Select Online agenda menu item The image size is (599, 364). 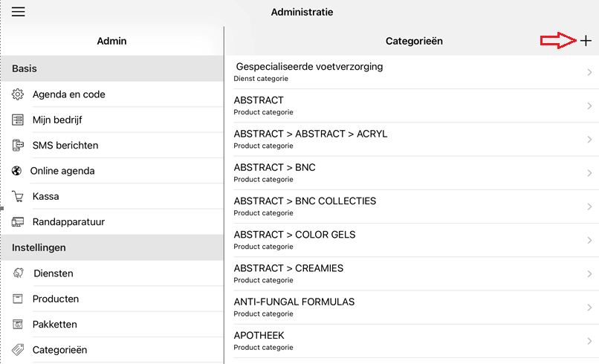coord(62,171)
